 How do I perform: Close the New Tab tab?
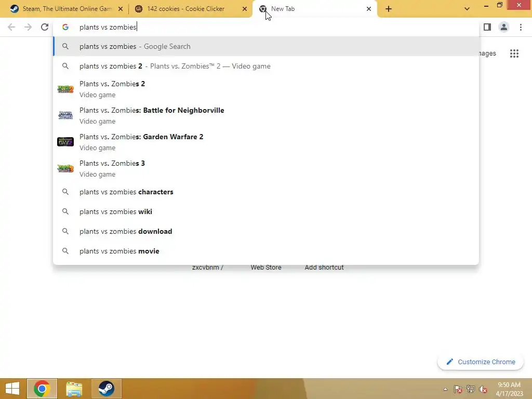(x=369, y=9)
